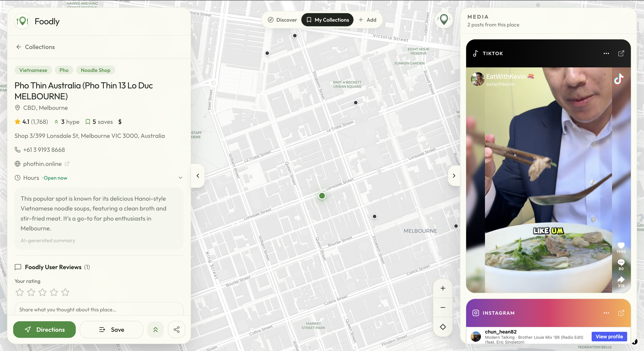Viewport: 644px width, 351px height.
Task: Open TikTok video comments icon
Action: [621, 262]
